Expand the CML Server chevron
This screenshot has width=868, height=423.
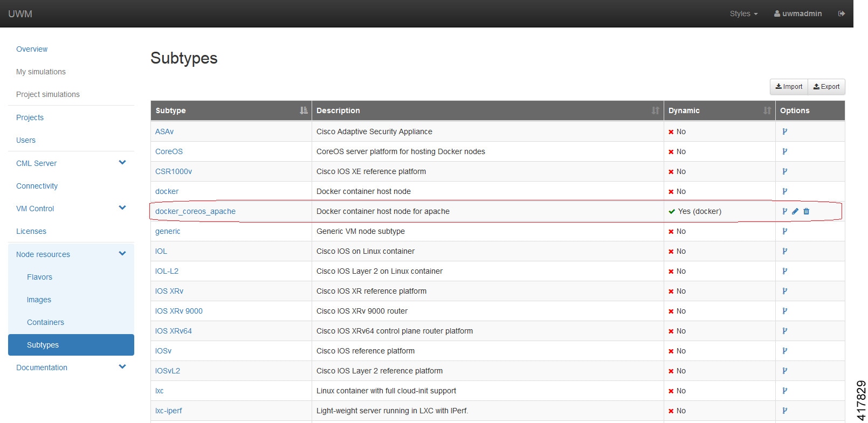tap(122, 162)
